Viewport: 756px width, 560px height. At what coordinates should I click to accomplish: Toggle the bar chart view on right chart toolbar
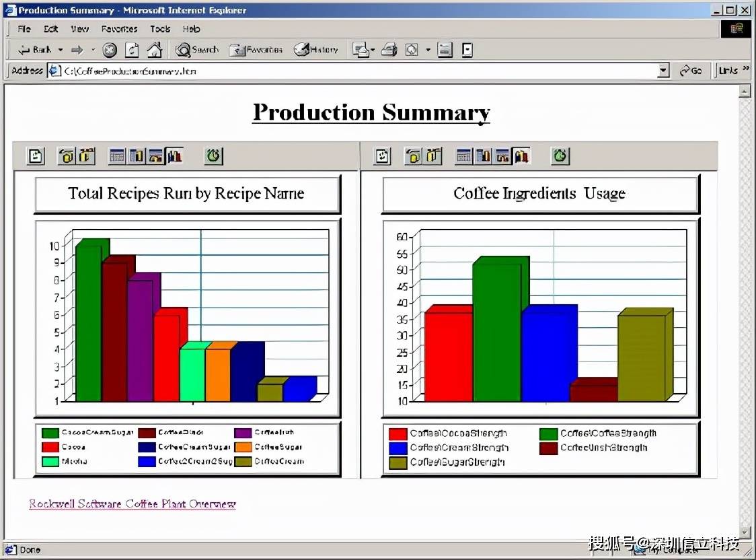(x=521, y=155)
